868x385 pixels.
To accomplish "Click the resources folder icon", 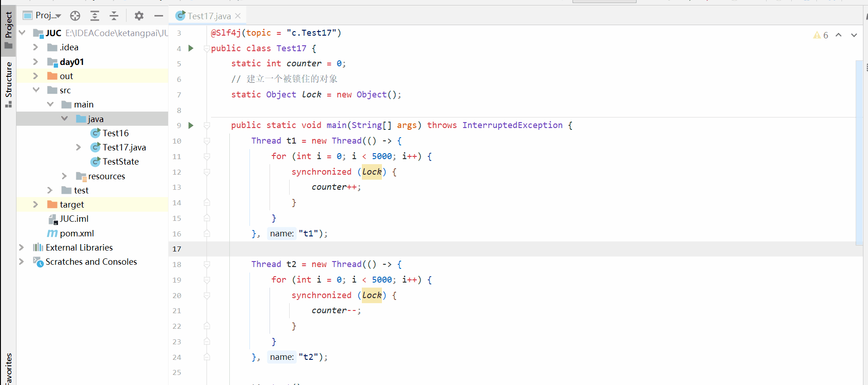I will point(81,176).
